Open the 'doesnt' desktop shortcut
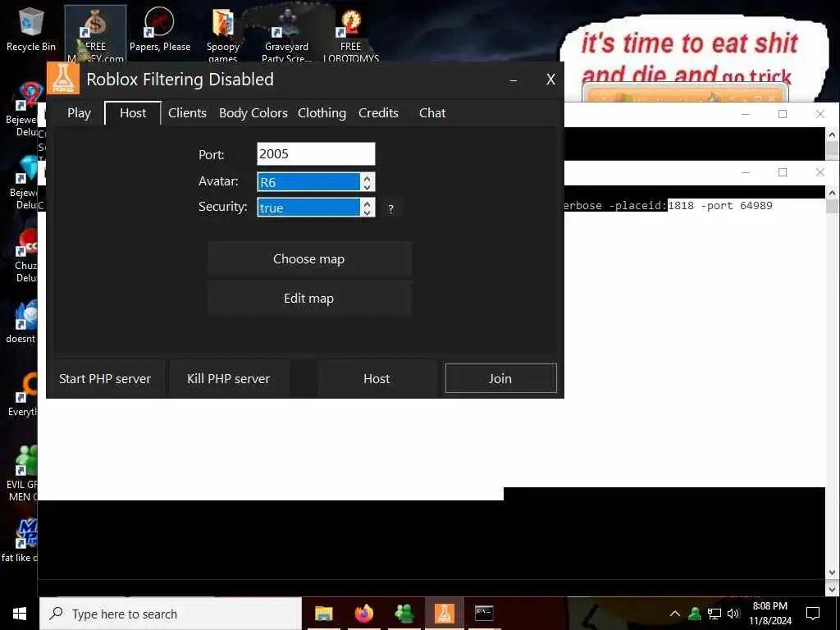The height and width of the screenshot is (630, 840). click(21, 321)
